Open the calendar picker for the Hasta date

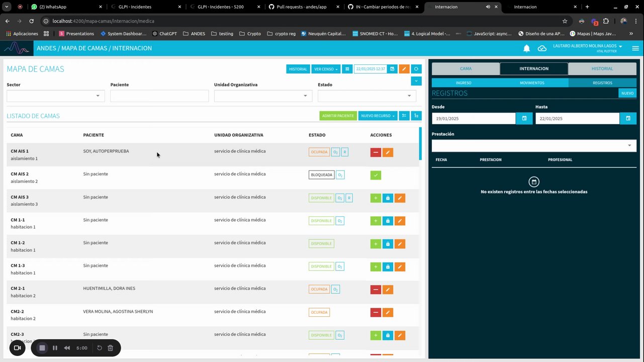tap(628, 118)
